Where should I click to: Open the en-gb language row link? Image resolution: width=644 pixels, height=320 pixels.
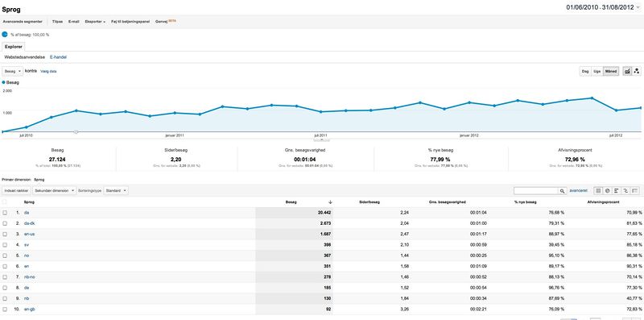[x=30, y=309]
